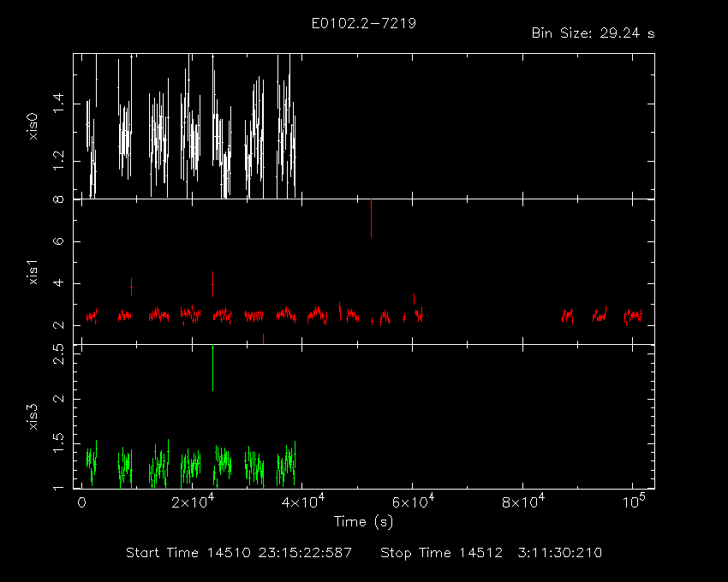Click the 0 x-axis tick label
The image size is (728, 582).
coord(81,503)
